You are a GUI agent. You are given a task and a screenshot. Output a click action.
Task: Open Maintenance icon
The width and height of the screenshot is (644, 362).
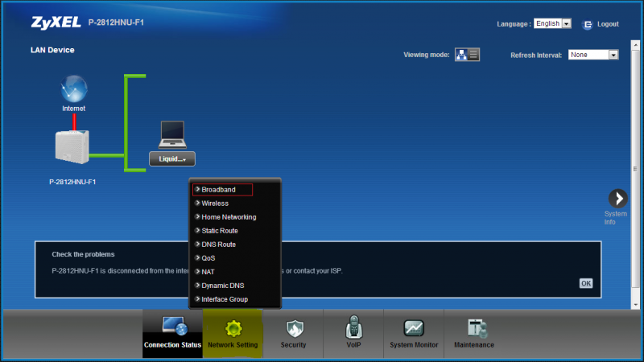pos(477,328)
